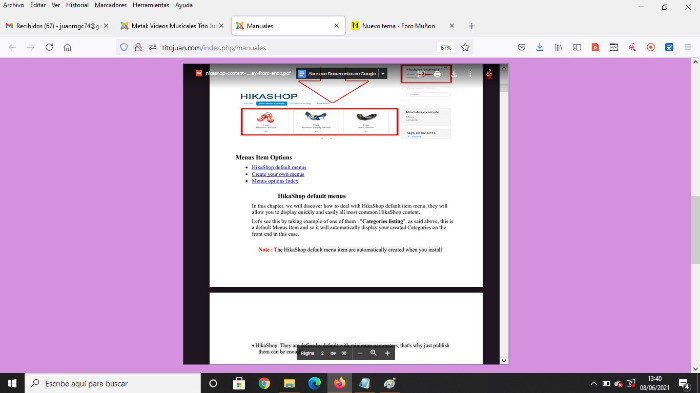Expand Open with Google Docs dropdown arrow
Screen dimensions: 700x393
click(x=383, y=74)
